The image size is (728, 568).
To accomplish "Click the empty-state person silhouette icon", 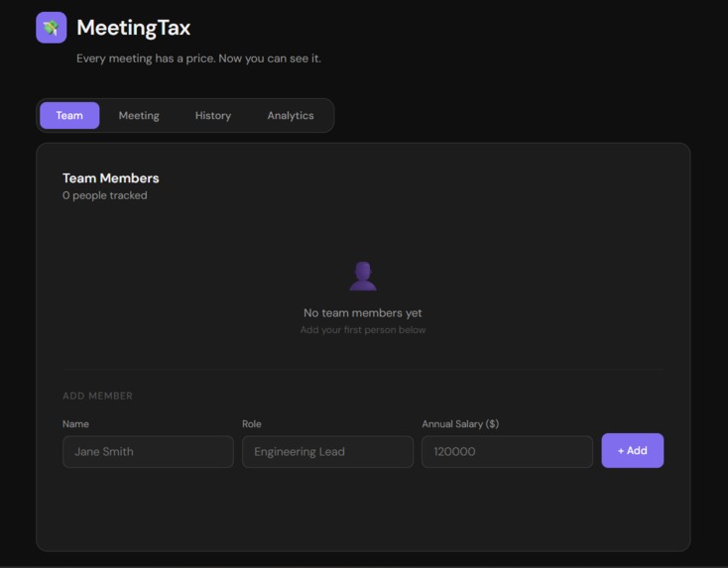I will coord(363,277).
